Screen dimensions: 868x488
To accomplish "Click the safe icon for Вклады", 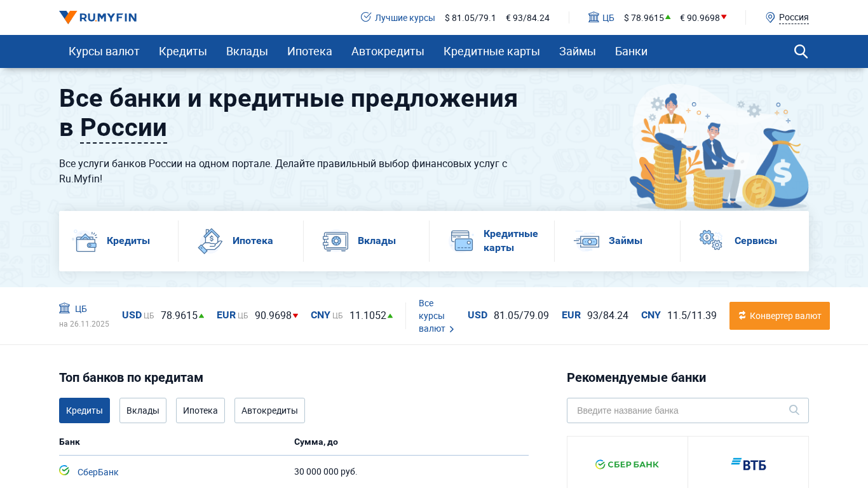I will [x=336, y=241].
